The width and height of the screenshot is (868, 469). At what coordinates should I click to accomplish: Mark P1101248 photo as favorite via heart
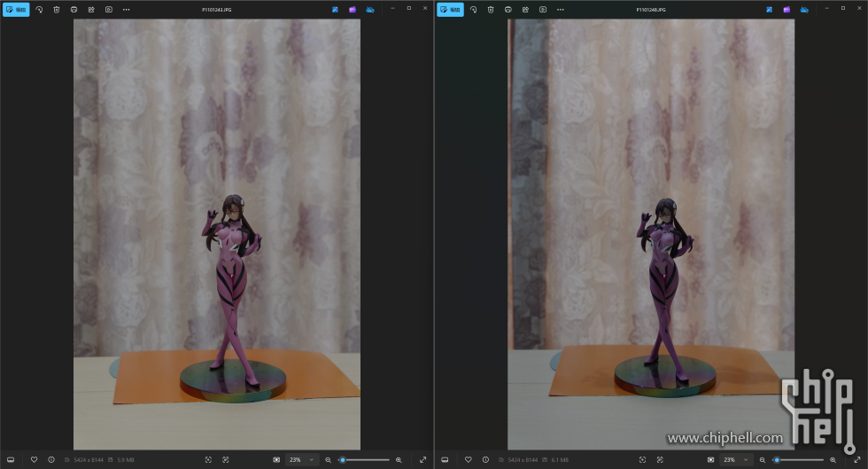tap(468, 459)
